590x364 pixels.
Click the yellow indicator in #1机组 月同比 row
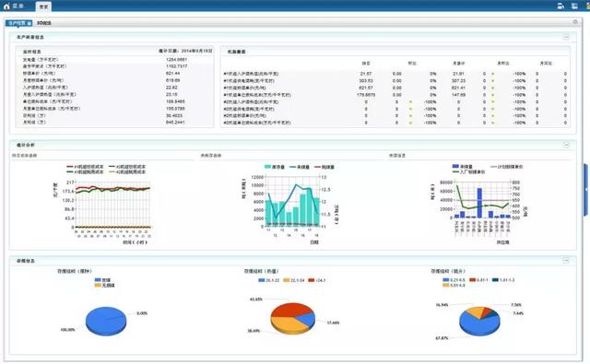[x=493, y=74]
